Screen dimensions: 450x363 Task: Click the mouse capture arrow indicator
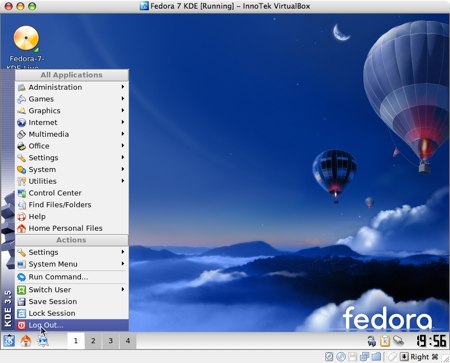404,357
